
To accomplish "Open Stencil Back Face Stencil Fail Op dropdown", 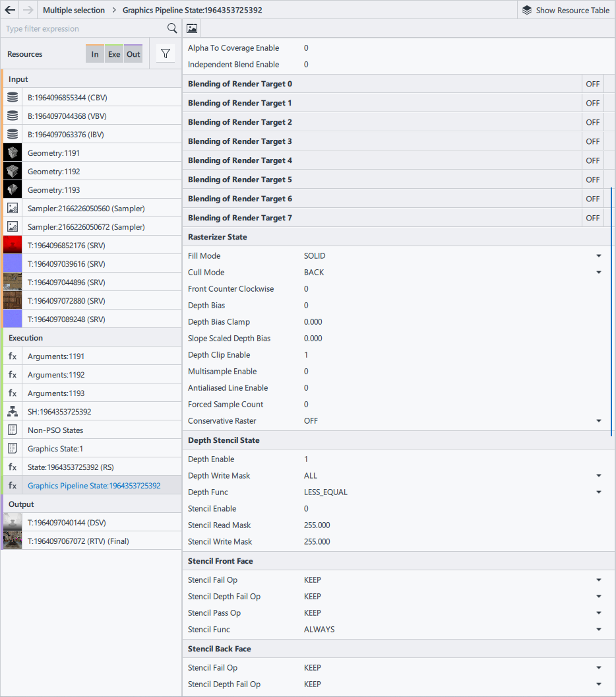I will point(599,668).
